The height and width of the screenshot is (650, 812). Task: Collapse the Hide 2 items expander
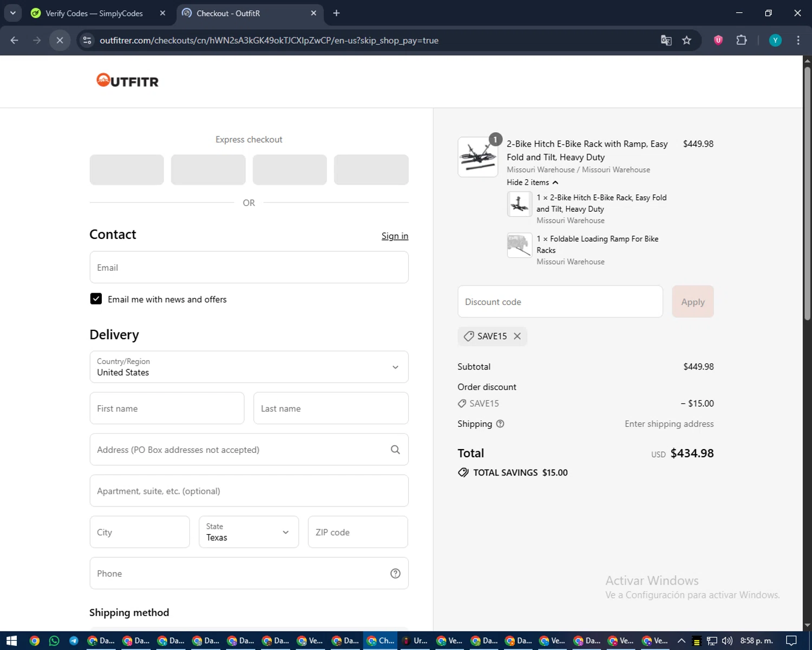[x=533, y=183]
